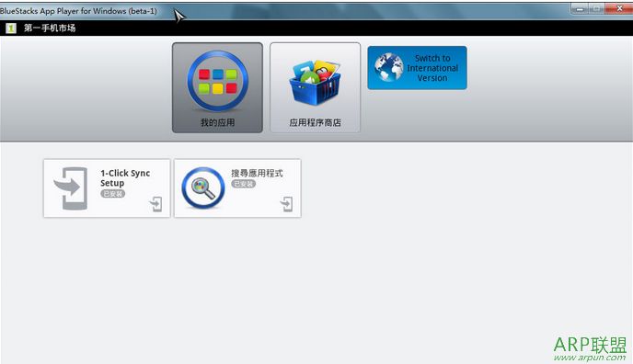Click the blue shopping basket store icon
The height and width of the screenshot is (364, 633).
point(315,83)
